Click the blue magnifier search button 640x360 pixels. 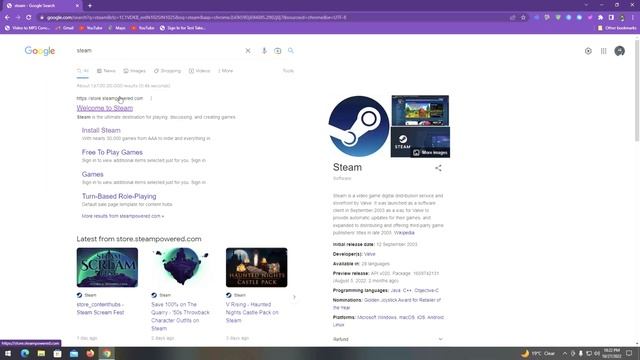(x=291, y=51)
